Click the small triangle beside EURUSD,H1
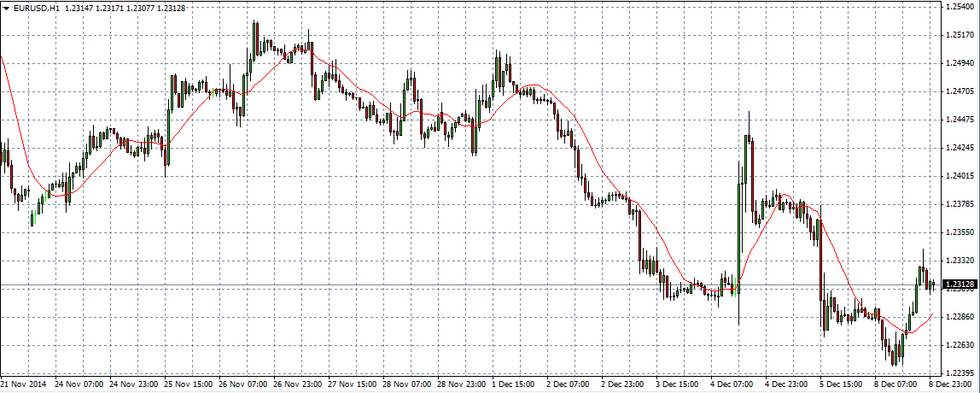Screen dimensions: 980x393 pos(6,8)
